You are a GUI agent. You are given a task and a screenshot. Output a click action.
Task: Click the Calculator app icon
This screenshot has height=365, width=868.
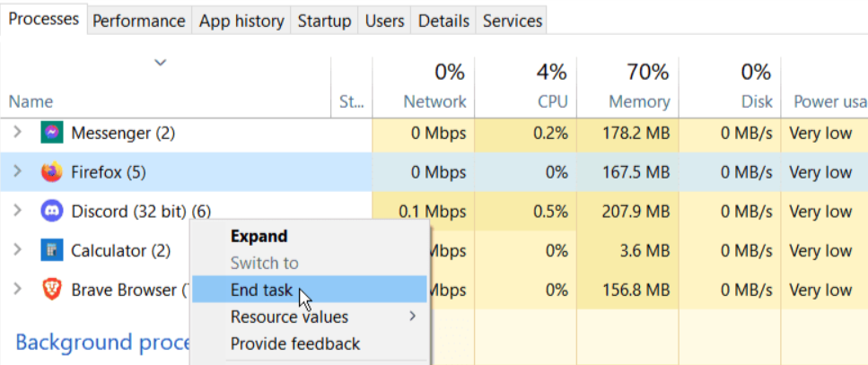pos(52,250)
